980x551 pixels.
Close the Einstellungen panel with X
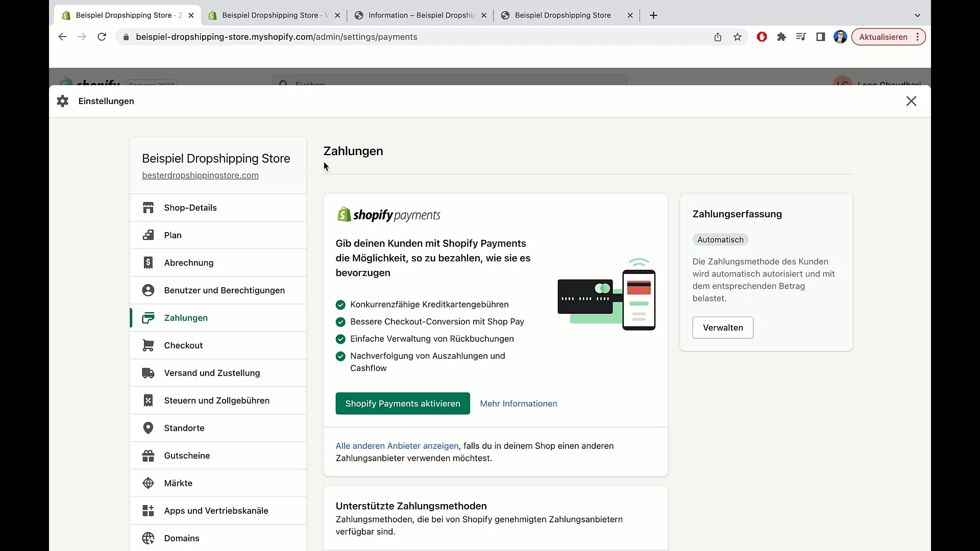[911, 101]
